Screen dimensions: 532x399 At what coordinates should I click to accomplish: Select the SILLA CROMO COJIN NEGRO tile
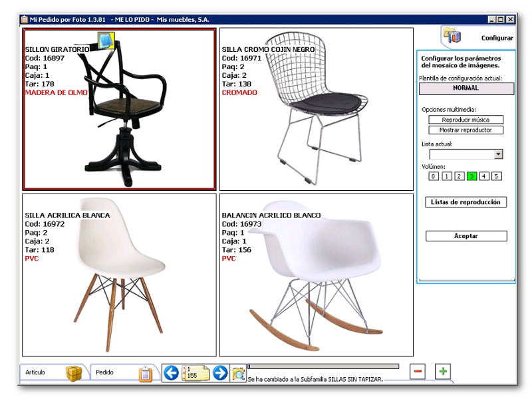coord(317,109)
